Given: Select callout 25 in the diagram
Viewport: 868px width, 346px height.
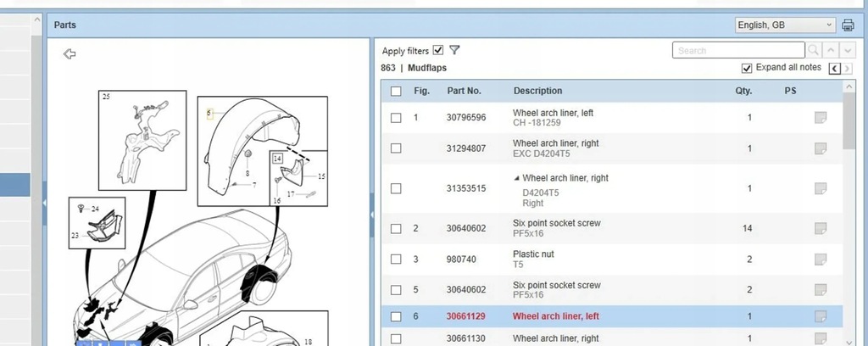Looking at the screenshot, I should (x=106, y=97).
